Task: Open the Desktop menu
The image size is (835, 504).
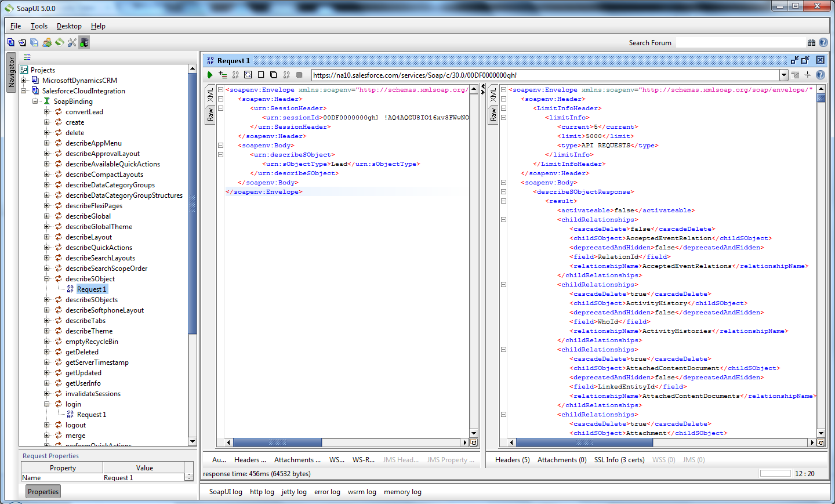Action: (x=69, y=26)
